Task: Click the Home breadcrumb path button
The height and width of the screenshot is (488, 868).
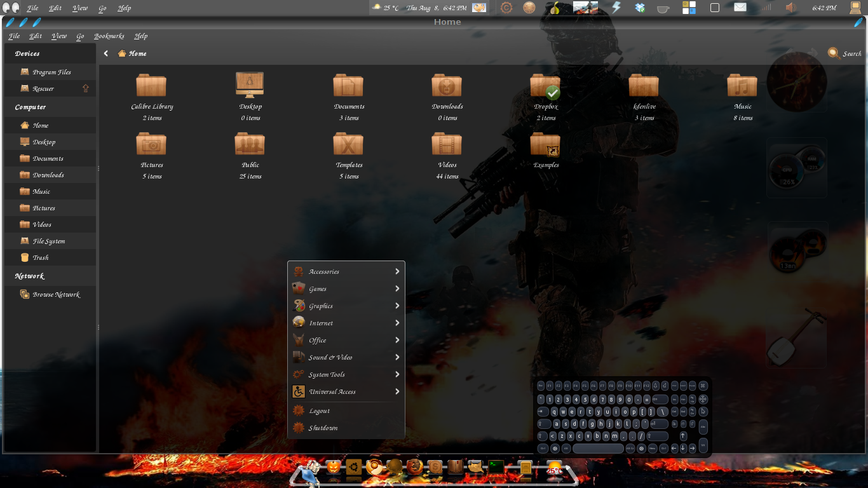Action: (x=132, y=53)
